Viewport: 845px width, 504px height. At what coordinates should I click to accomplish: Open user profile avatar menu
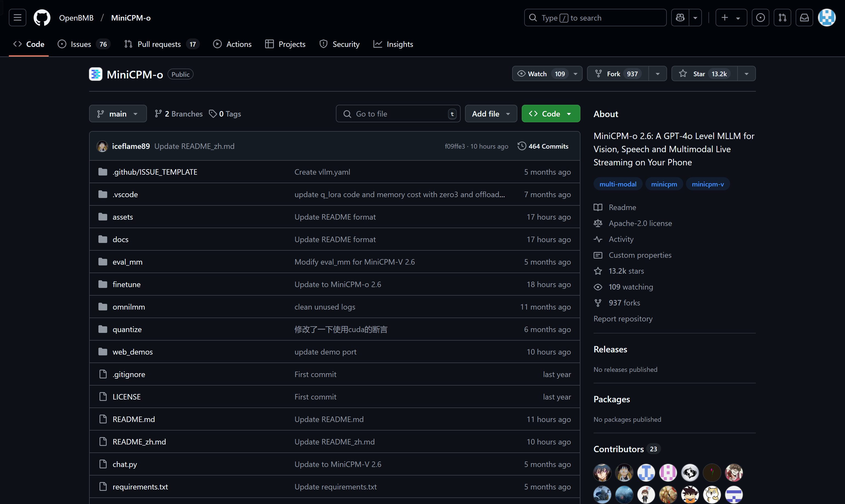(827, 18)
